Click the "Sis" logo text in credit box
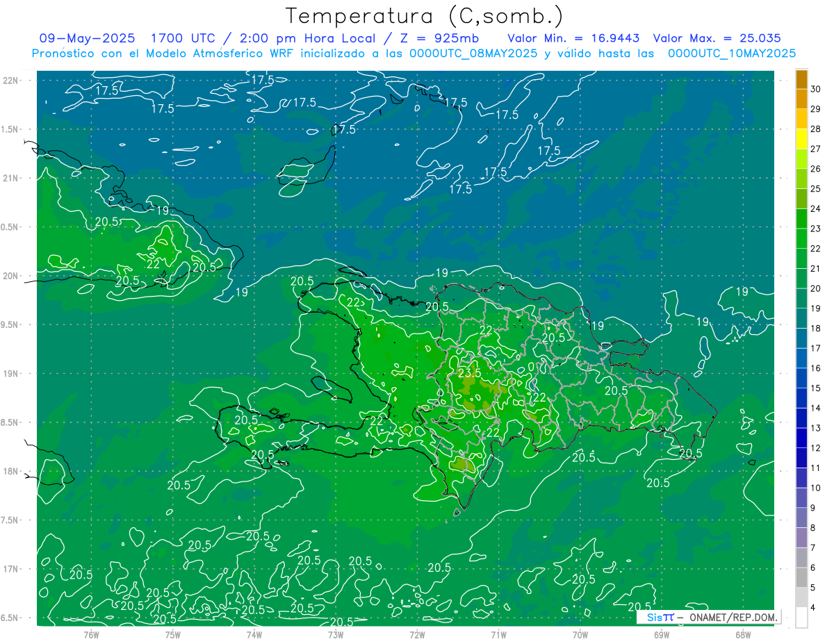Viewport: 834px width, 644px height. tap(654, 617)
